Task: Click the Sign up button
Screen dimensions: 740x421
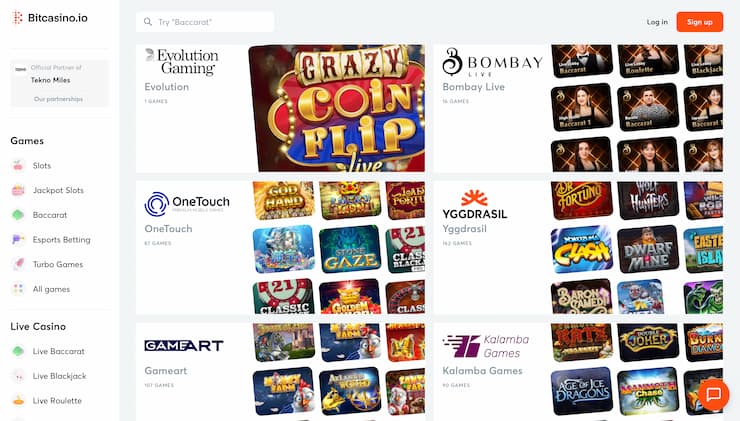Action: tap(699, 22)
